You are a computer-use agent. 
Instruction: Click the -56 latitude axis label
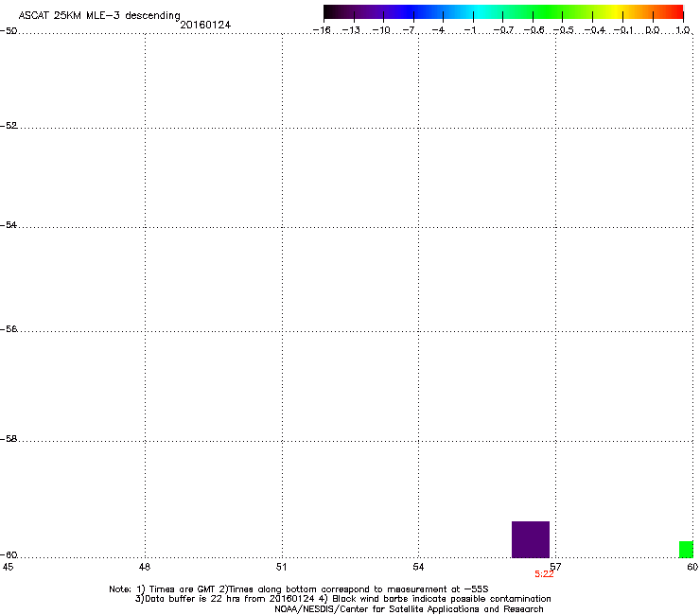coord(9,329)
